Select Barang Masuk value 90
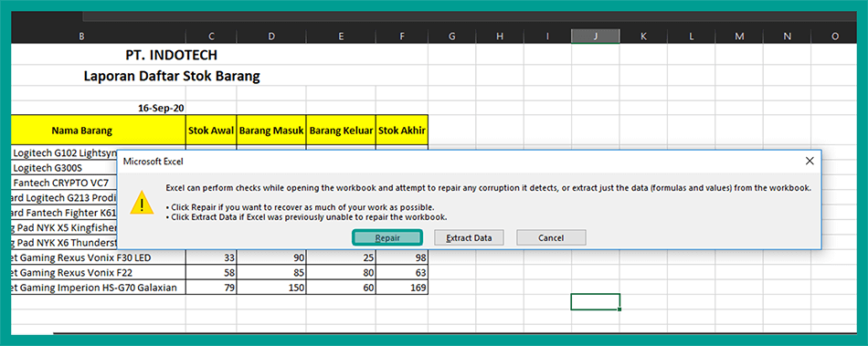The image size is (868, 346). pyautogui.click(x=271, y=257)
